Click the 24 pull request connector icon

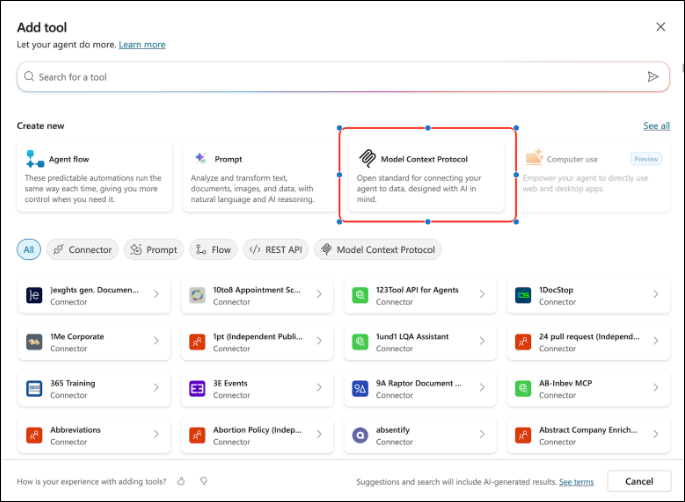point(523,342)
